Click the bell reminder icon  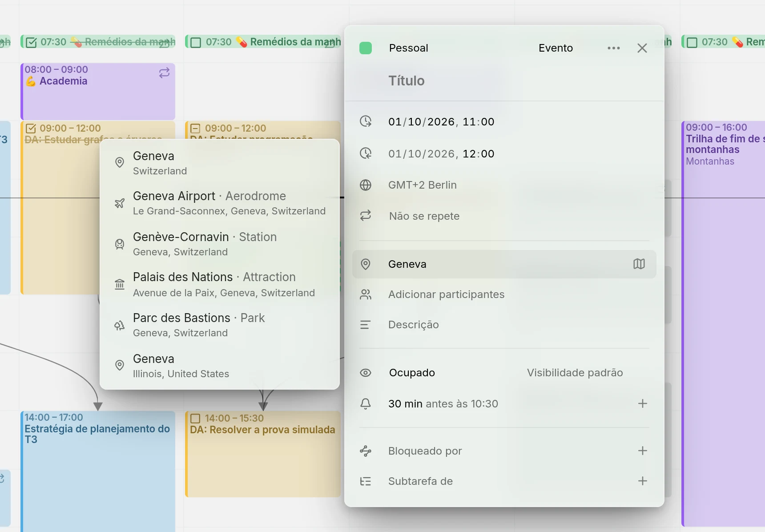tap(366, 404)
